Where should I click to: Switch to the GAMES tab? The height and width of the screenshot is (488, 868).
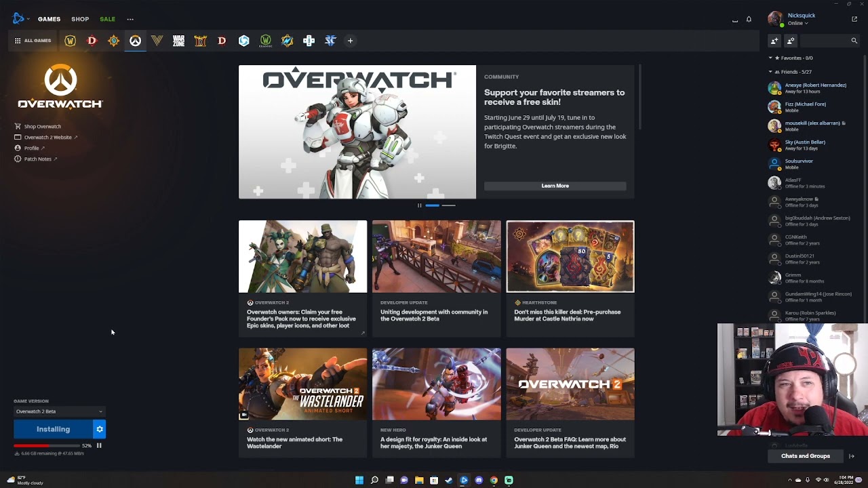pyautogui.click(x=49, y=19)
